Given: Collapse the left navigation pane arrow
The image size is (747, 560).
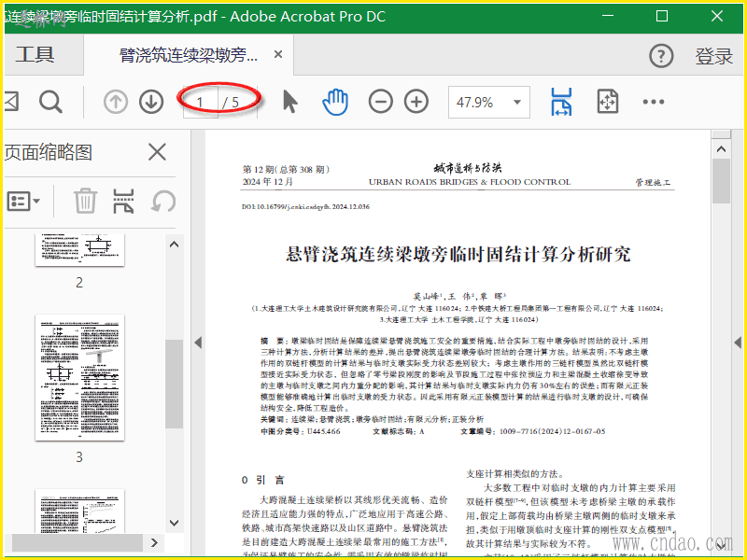Looking at the screenshot, I should [198, 343].
